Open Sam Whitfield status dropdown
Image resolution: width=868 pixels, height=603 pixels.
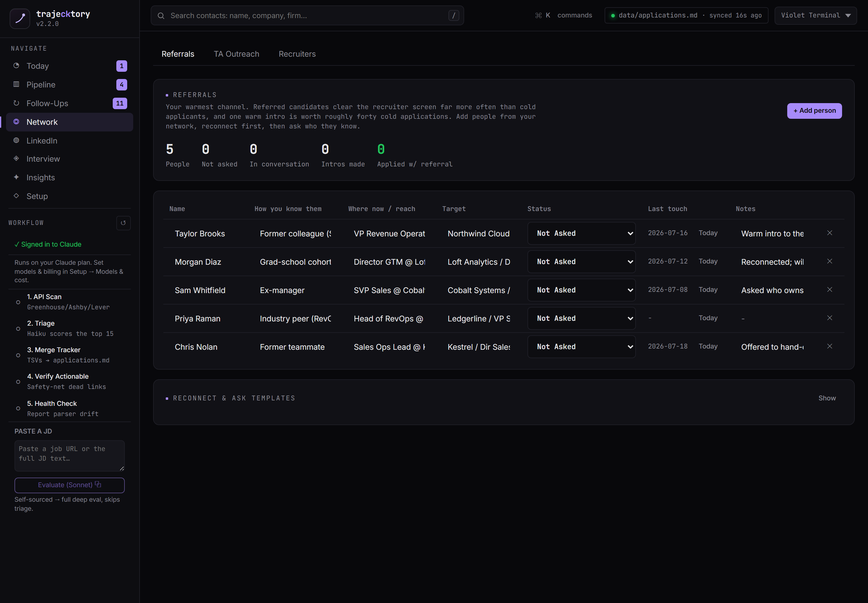(581, 290)
